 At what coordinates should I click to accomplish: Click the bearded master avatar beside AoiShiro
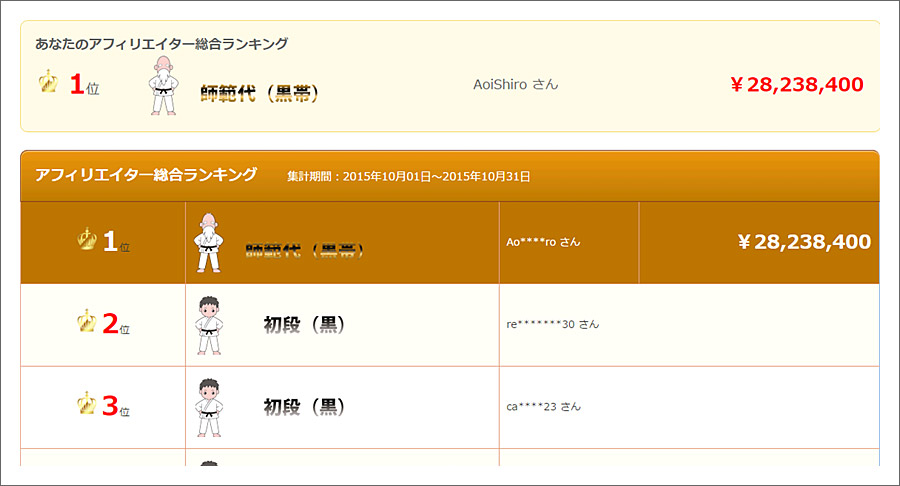(x=162, y=87)
